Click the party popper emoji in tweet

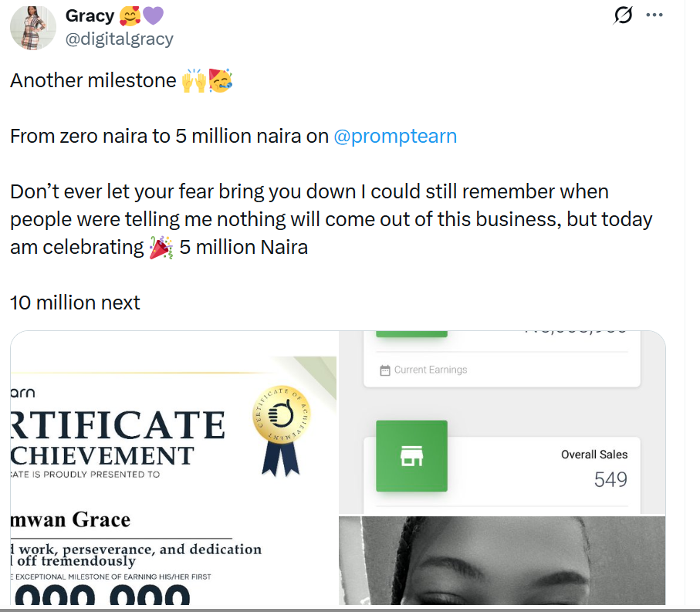tap(161, 248)
